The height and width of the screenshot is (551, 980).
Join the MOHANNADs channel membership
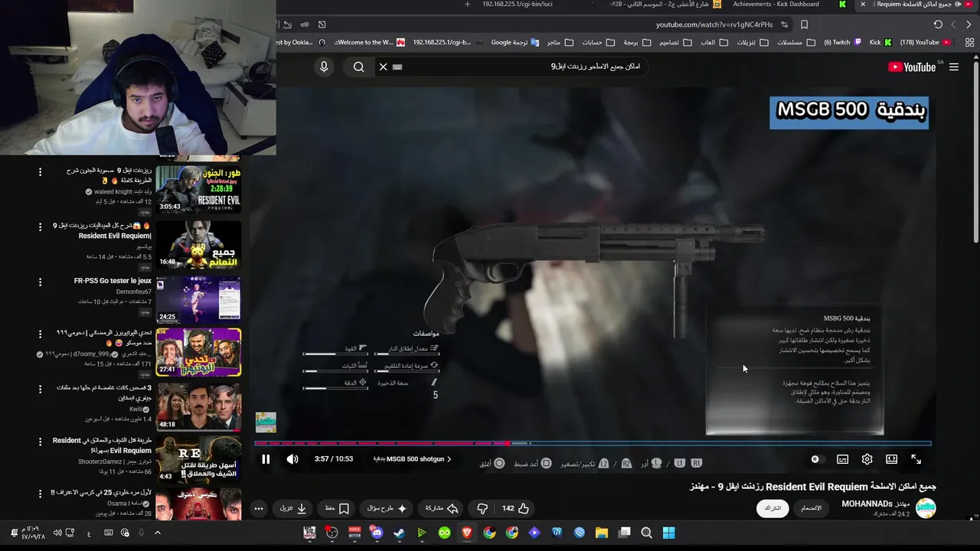click(x=812, y=508)
